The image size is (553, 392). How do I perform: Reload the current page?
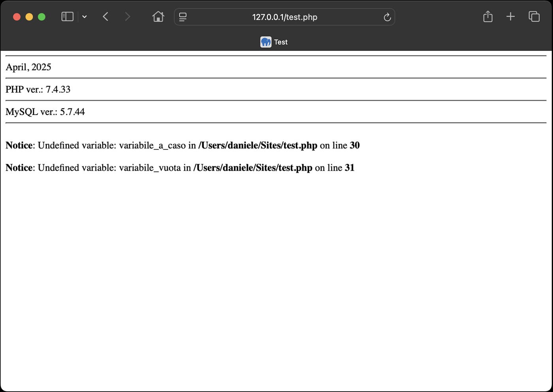(387, 17)
